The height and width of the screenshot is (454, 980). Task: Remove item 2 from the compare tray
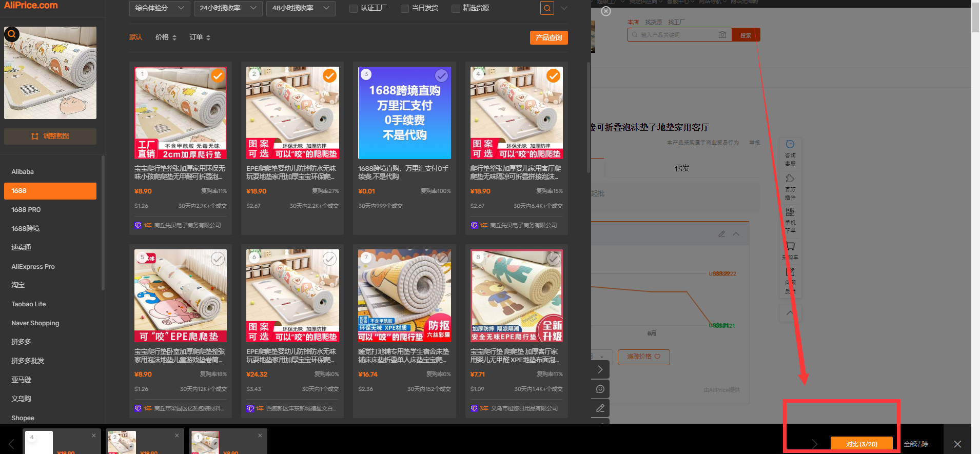pos(177,436)
